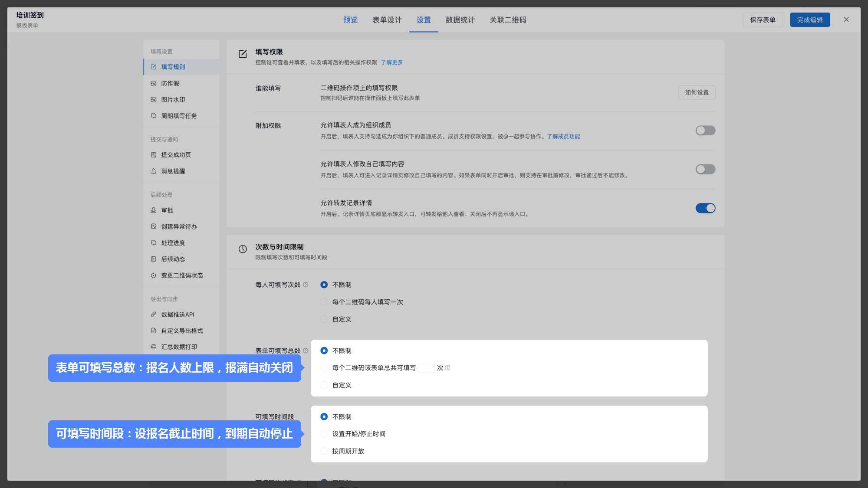Select 不限制 under 可填写时间段
868x488 pixels.
[x=324, y=416]
